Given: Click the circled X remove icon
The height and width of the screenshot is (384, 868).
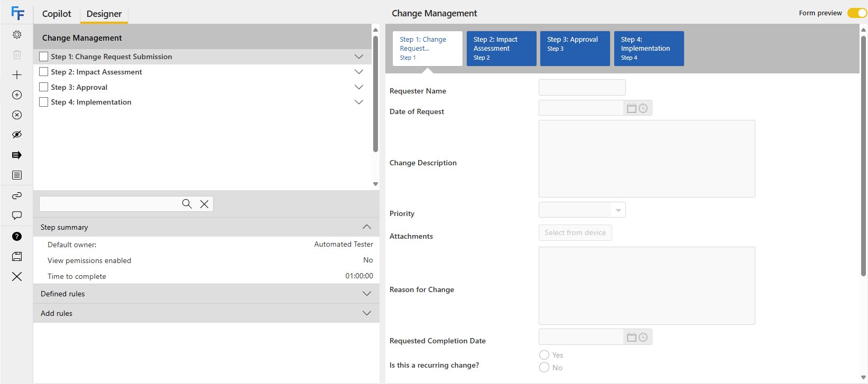Looking at the screenshot, I should (17, 115).
